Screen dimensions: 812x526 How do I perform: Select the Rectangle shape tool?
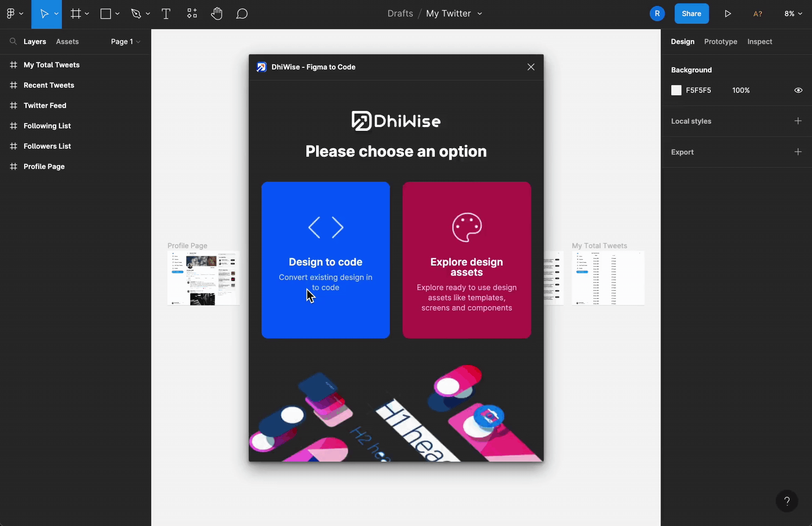[106, 14]
